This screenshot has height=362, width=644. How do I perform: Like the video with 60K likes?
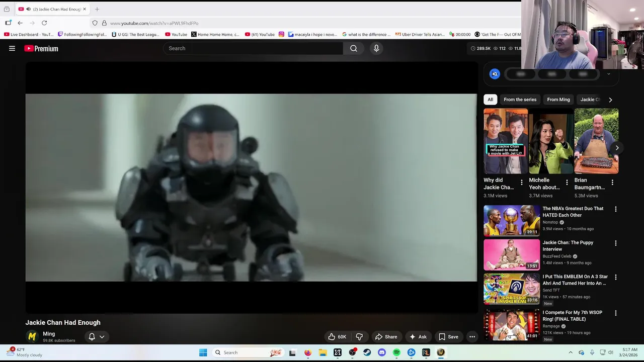click(x=337, y=337)
